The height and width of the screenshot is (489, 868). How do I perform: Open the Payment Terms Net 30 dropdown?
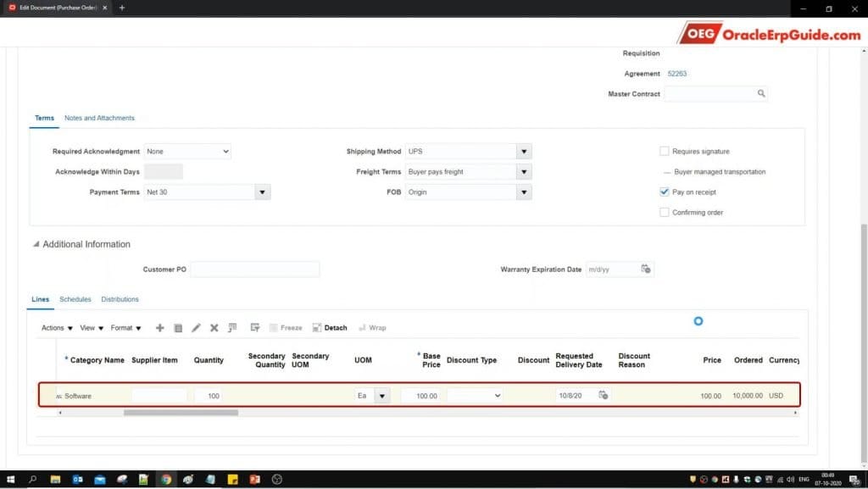click(263, 192)
